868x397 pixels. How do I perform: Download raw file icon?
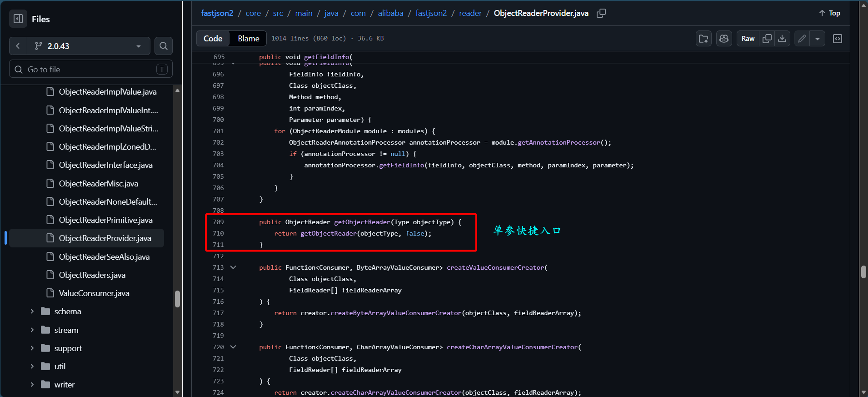tap(782, 39)
